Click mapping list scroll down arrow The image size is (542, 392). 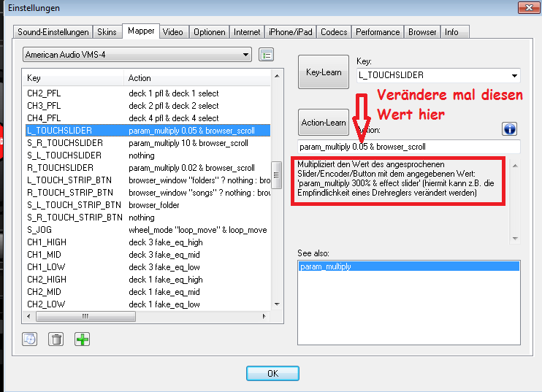tap(277, 304)
